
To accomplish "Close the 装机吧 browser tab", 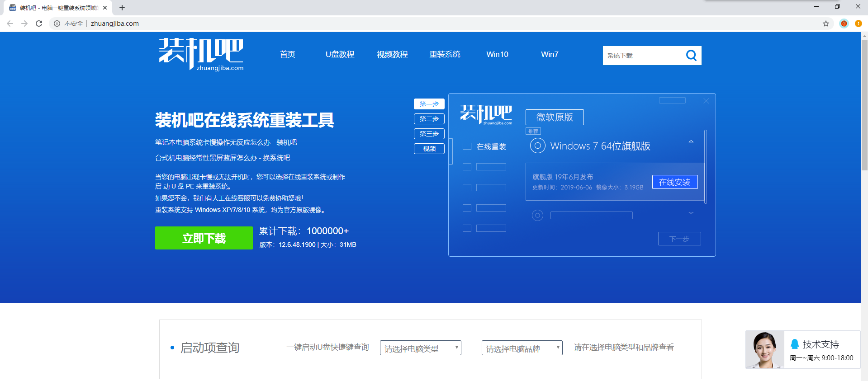I will tap(105, 8).
